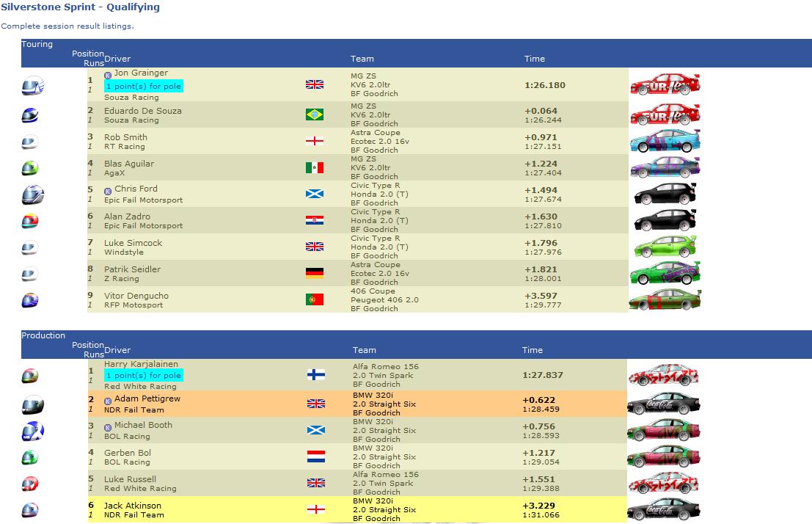Screen dimensions: 812x524
Task: Click Blas Aguilar's green helmet icon
Action: (30, 169)
